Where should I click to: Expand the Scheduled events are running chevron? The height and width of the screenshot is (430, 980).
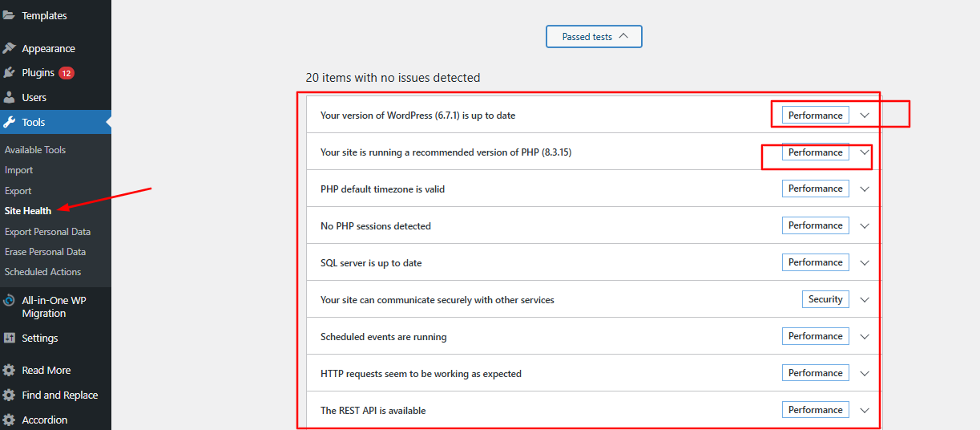(x=865, y=337)
